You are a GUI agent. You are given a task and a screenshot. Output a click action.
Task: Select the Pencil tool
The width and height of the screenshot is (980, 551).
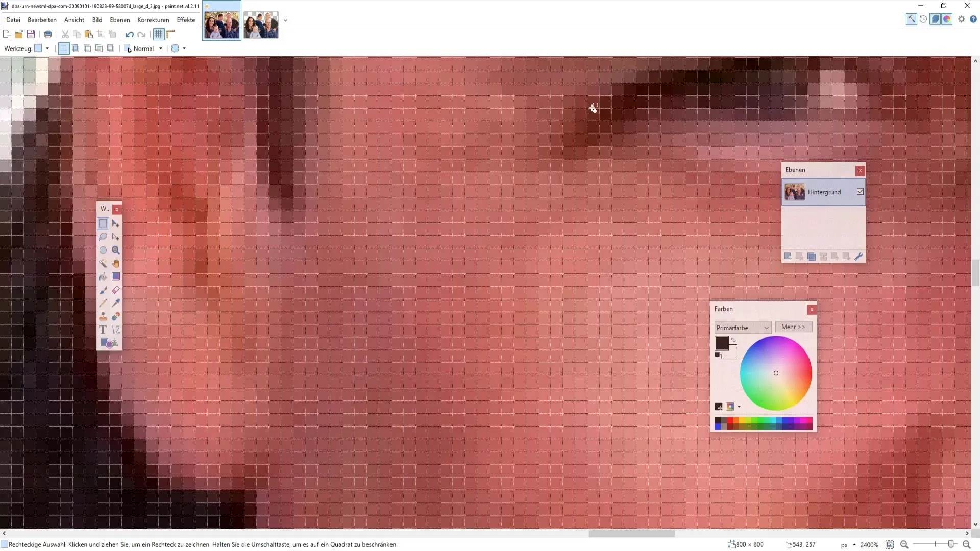point(103,303)
